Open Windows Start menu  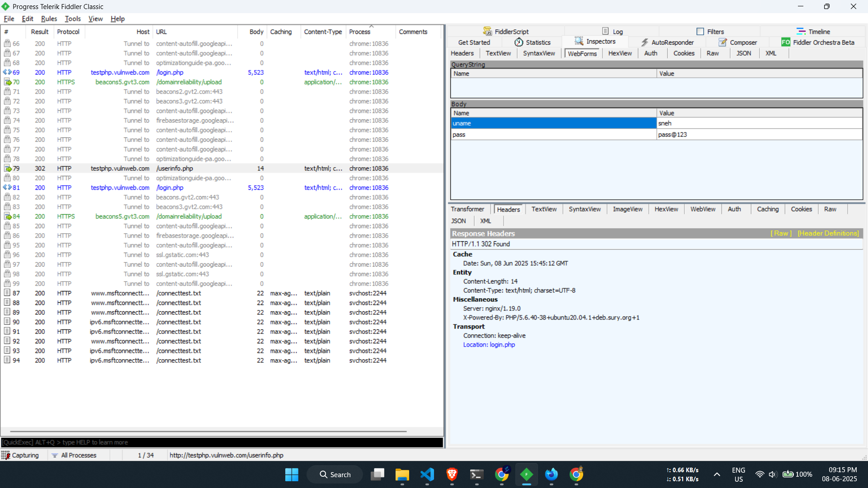292,474
